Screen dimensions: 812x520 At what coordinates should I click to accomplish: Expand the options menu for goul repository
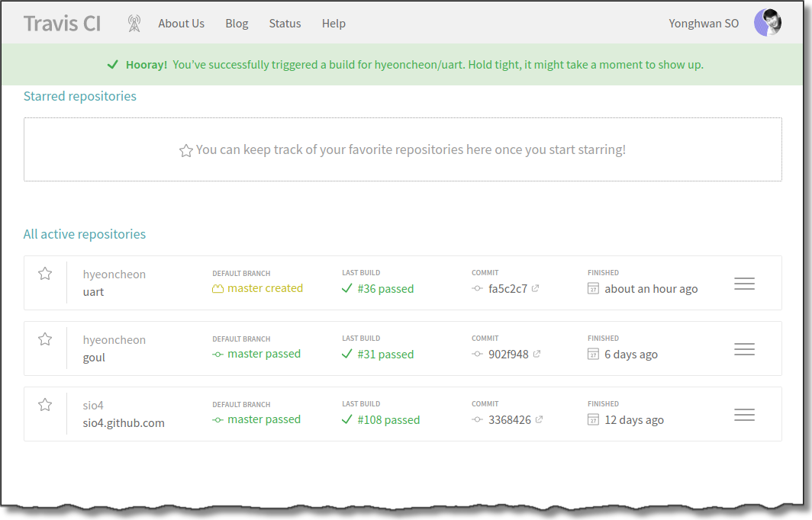(744, 349)
